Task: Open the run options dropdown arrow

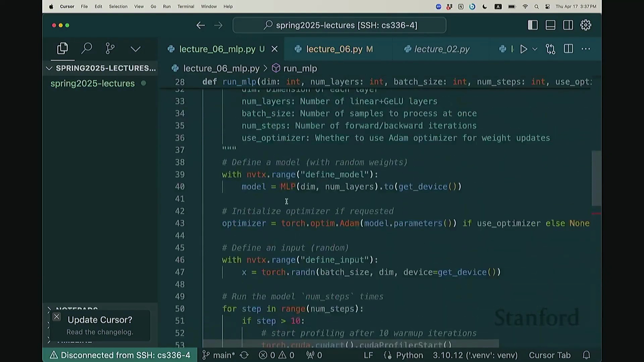Action: click(x=535, y=49)
